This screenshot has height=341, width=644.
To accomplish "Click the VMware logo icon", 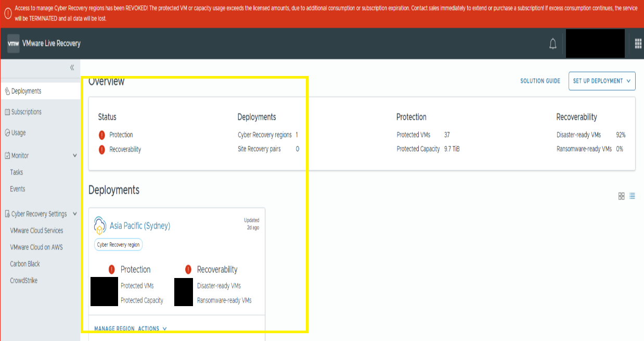I will 14,44.
